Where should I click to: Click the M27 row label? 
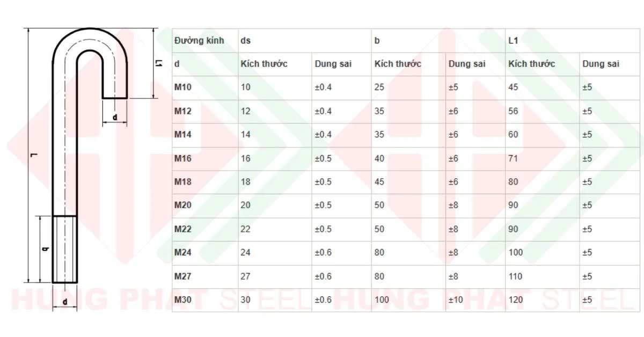pyautogui.click(x=182, y=276)
